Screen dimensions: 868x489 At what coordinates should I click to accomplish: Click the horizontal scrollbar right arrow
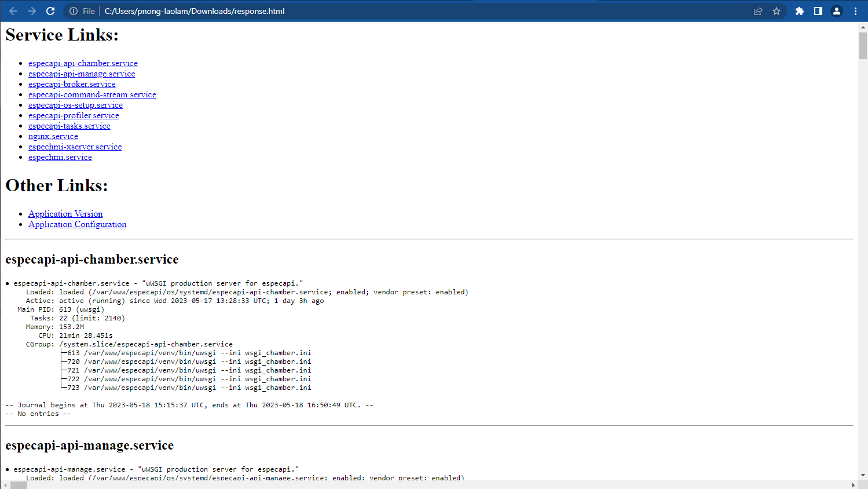[853, 485]
